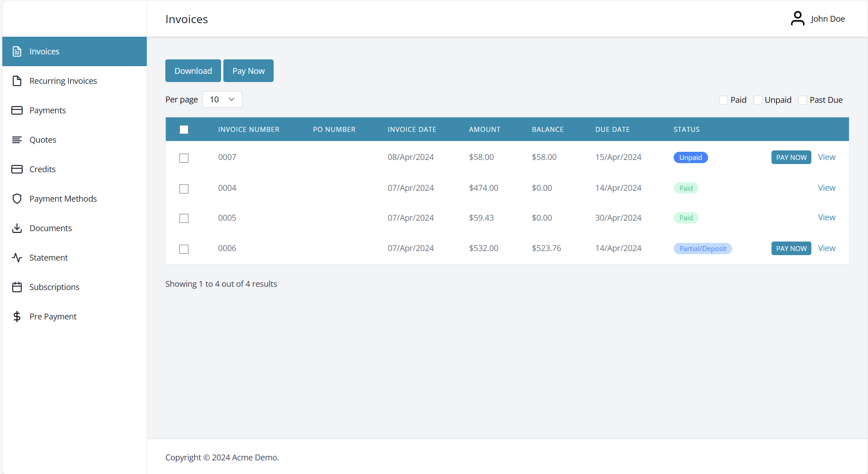Screen dimensions: 868x474
Task: Open Documents using the download icon
Action: [17, 228]
